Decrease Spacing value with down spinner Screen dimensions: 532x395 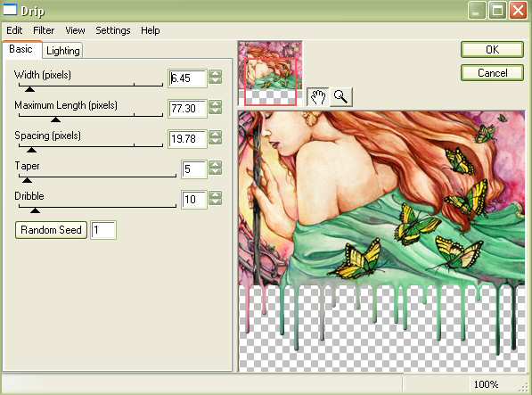(215, 141)
